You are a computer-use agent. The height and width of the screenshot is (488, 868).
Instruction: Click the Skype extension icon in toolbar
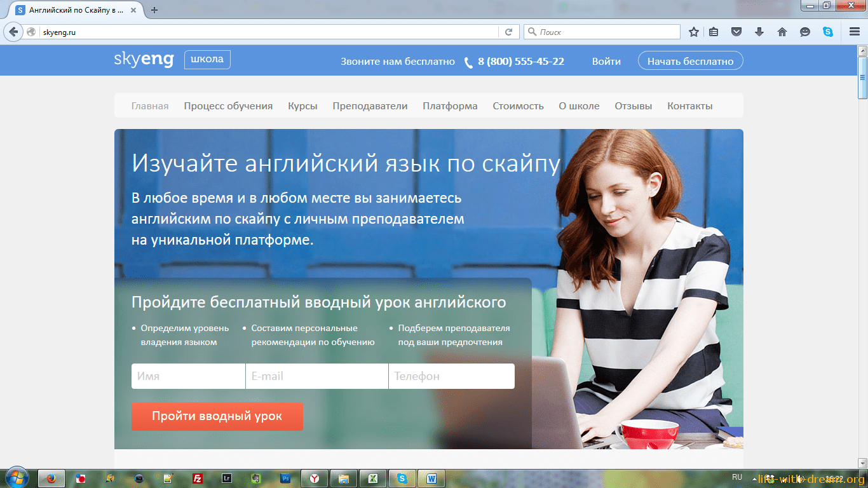(x=827, y=32)
